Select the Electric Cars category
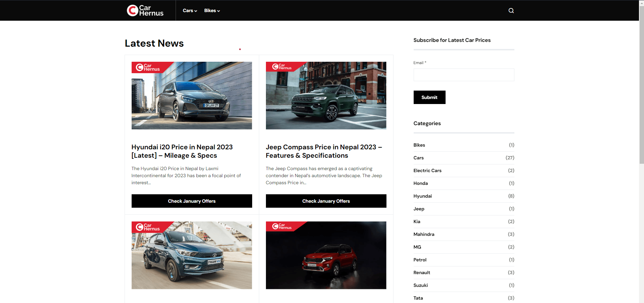This screenshot has height=303, width=644. pos(427,170)
